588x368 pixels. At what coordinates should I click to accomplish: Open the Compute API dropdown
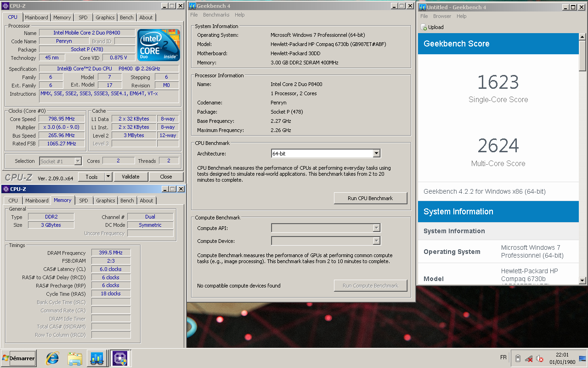(x=376, y=228)
